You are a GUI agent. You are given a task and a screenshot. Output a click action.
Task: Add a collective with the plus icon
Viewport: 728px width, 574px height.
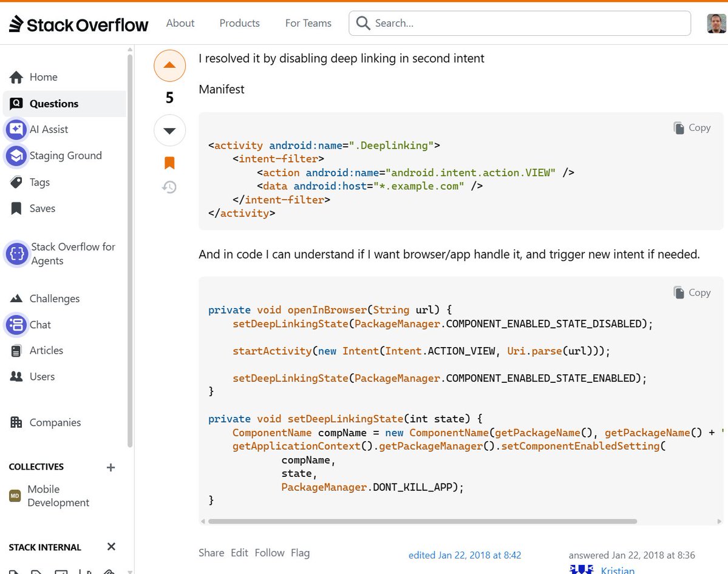(x=111, y=467)
